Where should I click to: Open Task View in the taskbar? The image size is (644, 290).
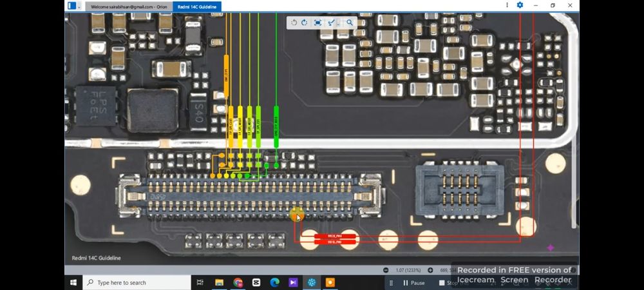coord(200,283)
